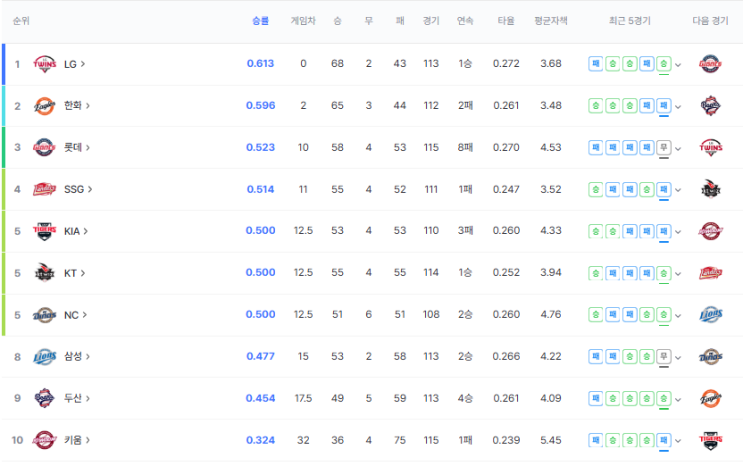
Task: Click the Hanwha Eagles logo in rank 2
Action: 45,106
